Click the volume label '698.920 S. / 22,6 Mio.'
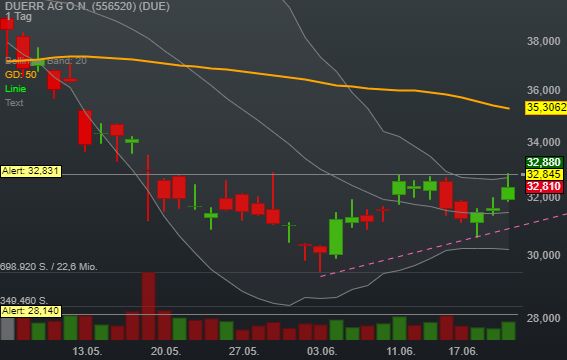567x360 pixels. click(49, 267)
